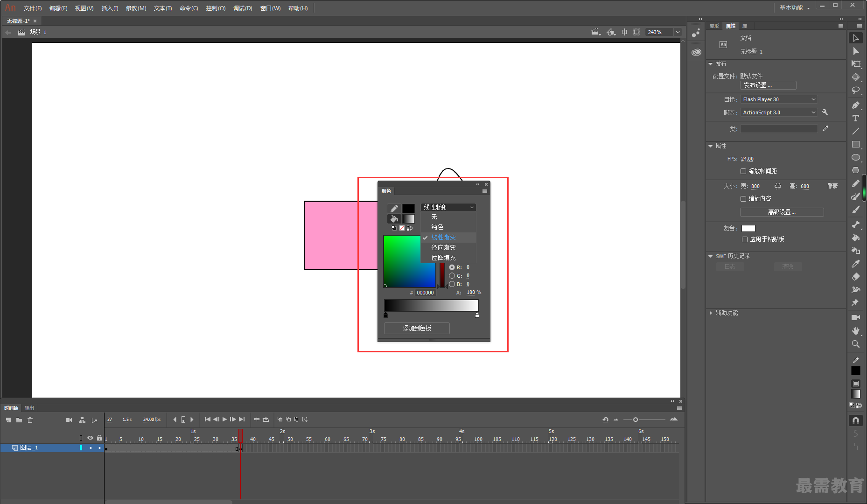867x504 pixels.
Task: Select the Eraser tool
Action: coord(856,277)
